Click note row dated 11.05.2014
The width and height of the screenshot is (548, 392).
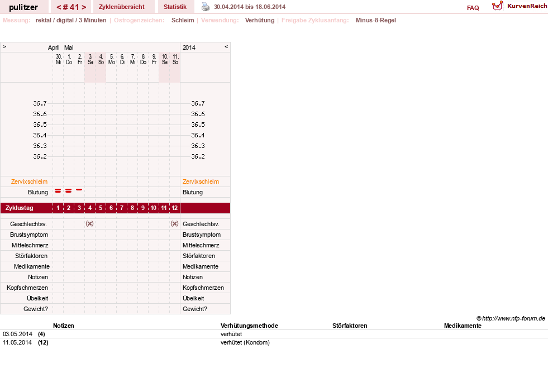tap(274, 342)
